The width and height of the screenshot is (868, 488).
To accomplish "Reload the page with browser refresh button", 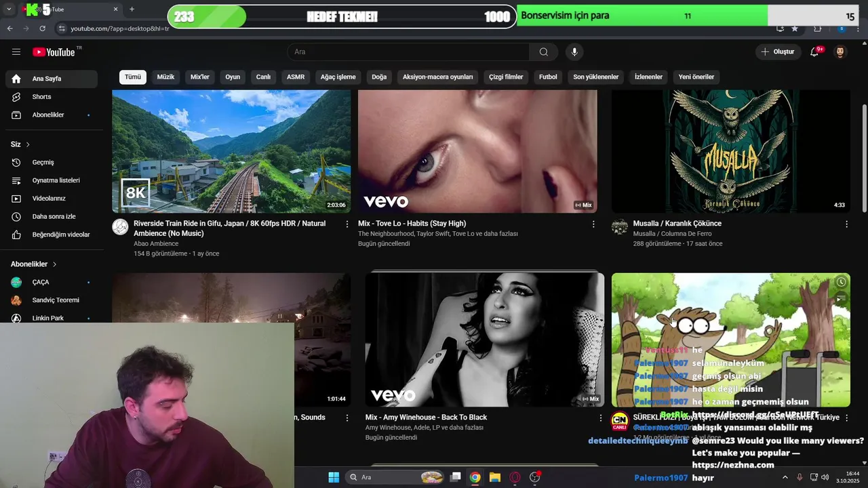I will 42,28.
